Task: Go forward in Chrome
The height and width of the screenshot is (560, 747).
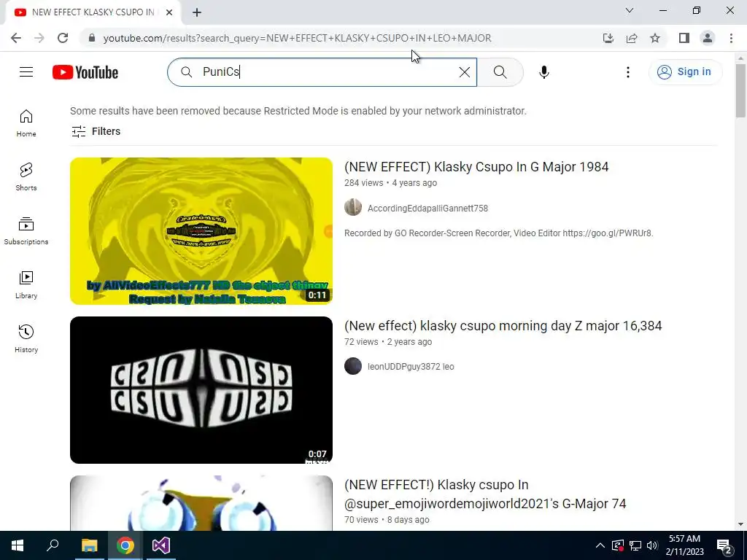Action: pyautogui.click(x=39, y=38)
